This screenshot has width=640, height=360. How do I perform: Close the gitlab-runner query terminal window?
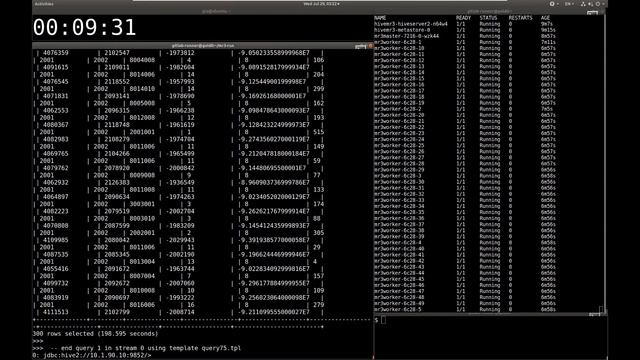tap(371, 46)
